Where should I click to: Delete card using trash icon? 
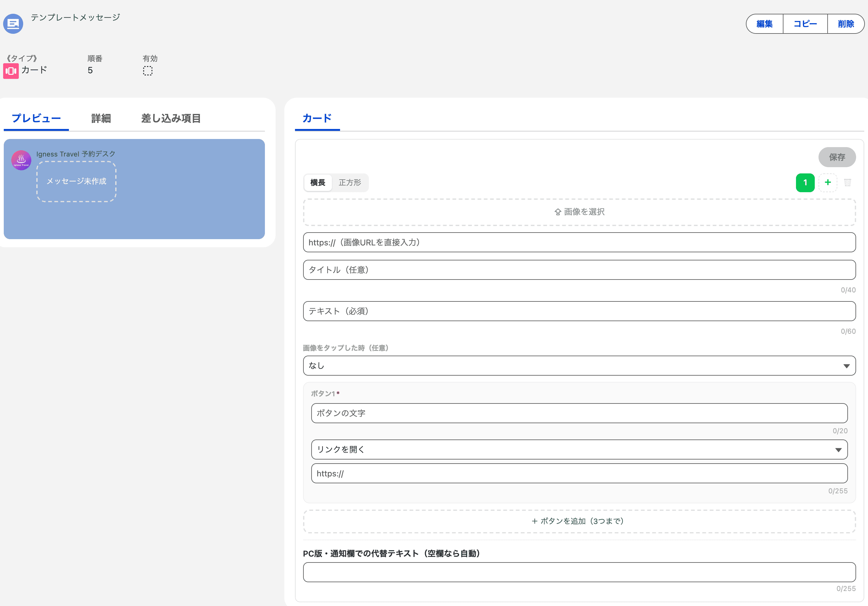point(848,182)
